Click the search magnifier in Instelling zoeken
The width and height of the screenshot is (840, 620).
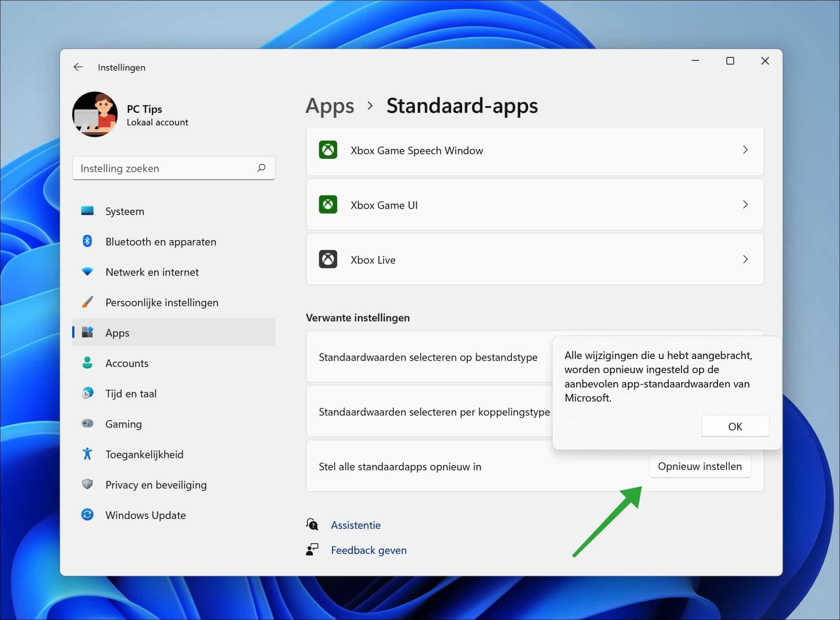[261, 168]
